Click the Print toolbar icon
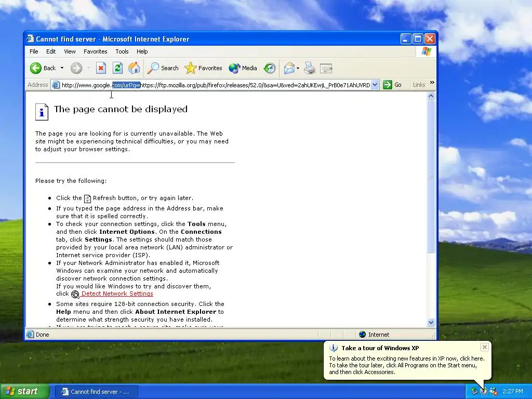 [x=310, y=68]
